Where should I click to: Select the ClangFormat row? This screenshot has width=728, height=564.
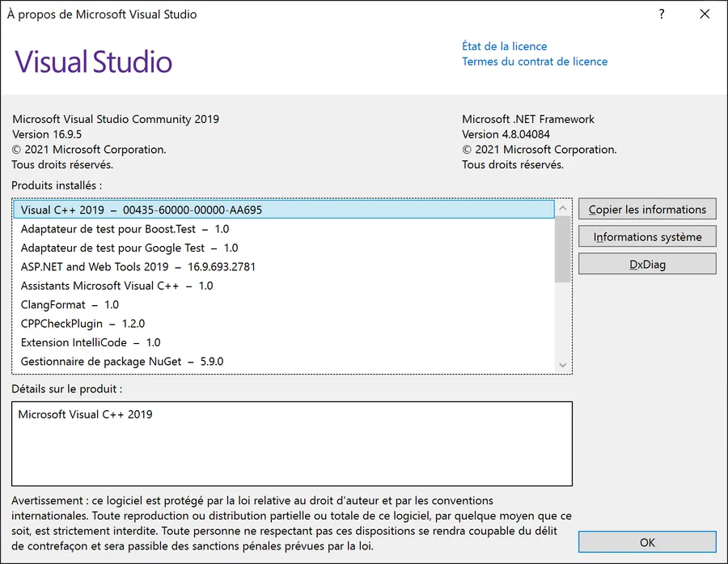pos(284,305)
